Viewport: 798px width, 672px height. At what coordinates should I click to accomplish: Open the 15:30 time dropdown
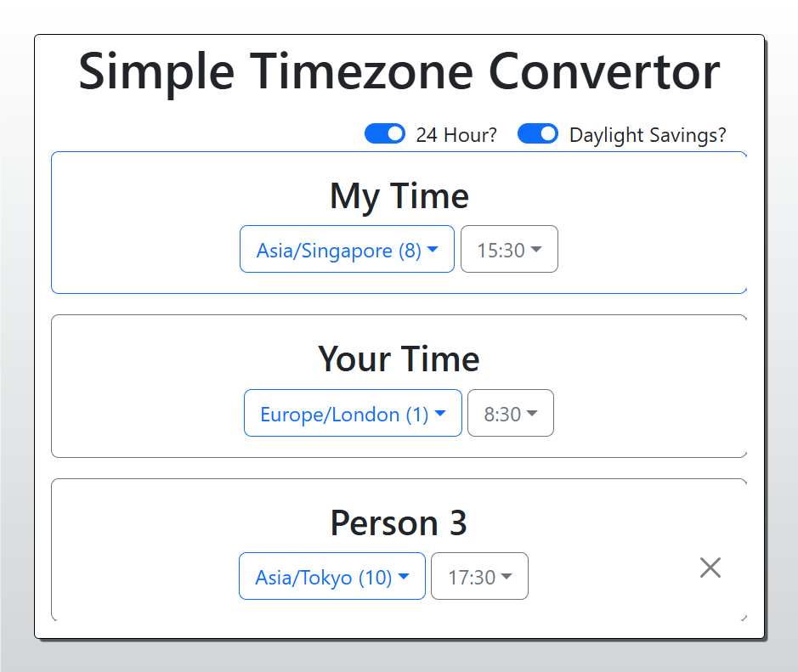(509, 249)
